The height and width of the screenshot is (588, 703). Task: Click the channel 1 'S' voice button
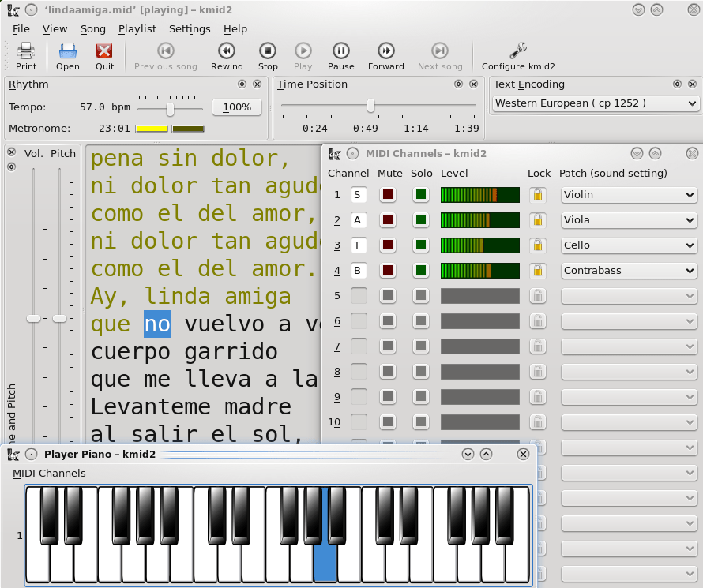click(x=357, y=195)
